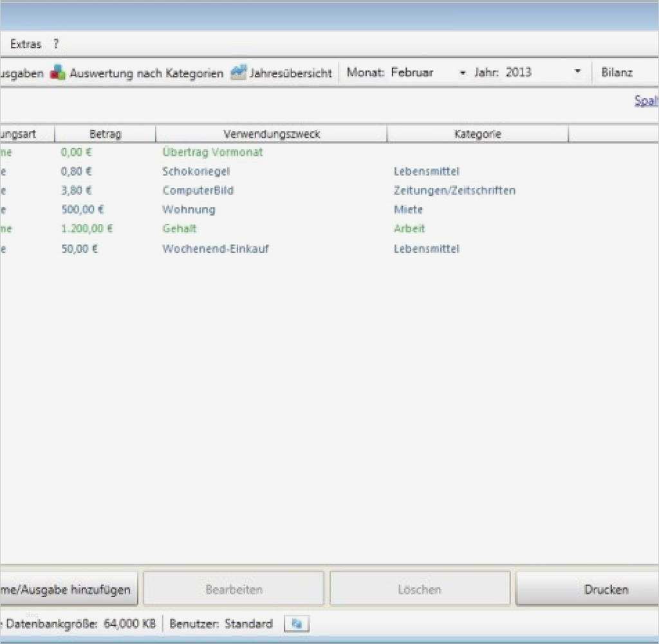The image size is (659, 644).
Task: Click Lebensmittel in the Wochenend-Einkauf row
Action: (426, 249)
